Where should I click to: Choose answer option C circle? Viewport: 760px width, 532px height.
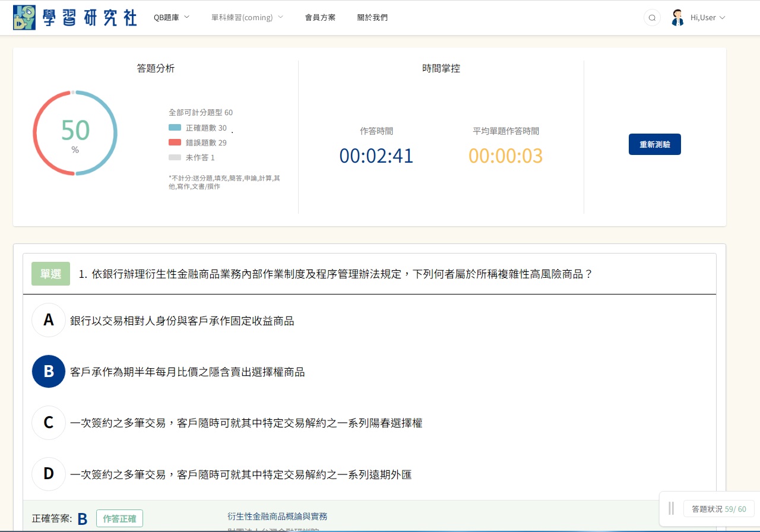pos(49,423)
